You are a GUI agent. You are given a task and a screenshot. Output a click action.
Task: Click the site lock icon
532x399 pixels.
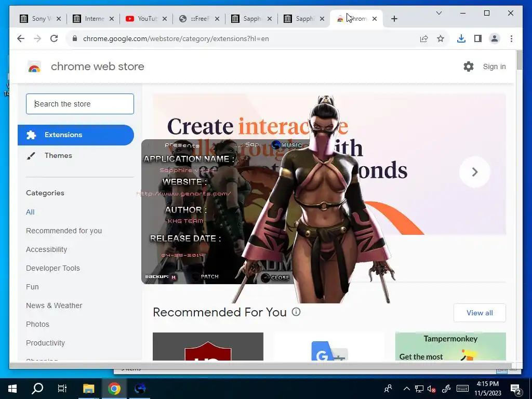75,38
